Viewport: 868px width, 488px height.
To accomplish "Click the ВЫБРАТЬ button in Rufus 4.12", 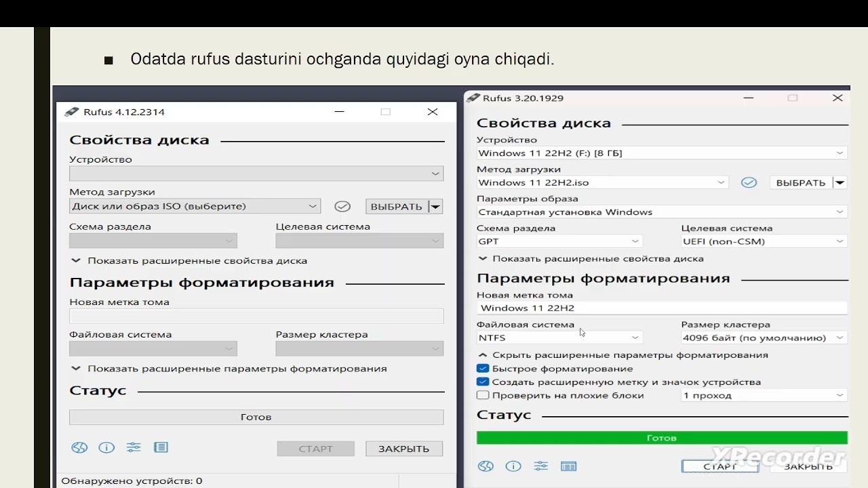I will (x=397, y=206).
